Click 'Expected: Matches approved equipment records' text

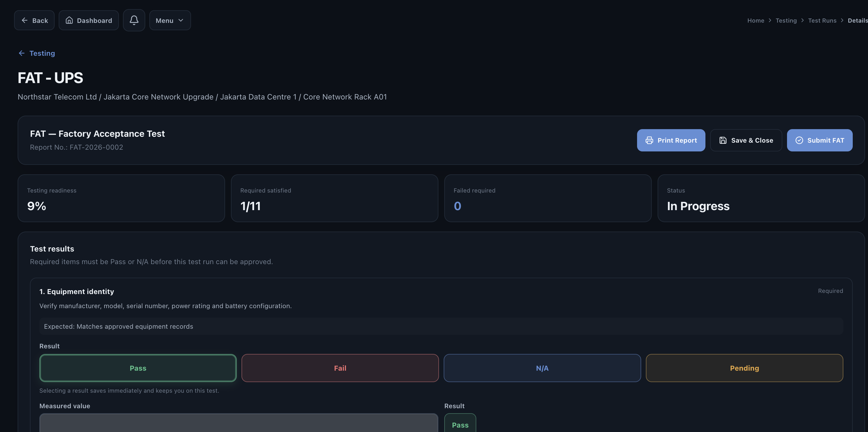click(119, 327)
